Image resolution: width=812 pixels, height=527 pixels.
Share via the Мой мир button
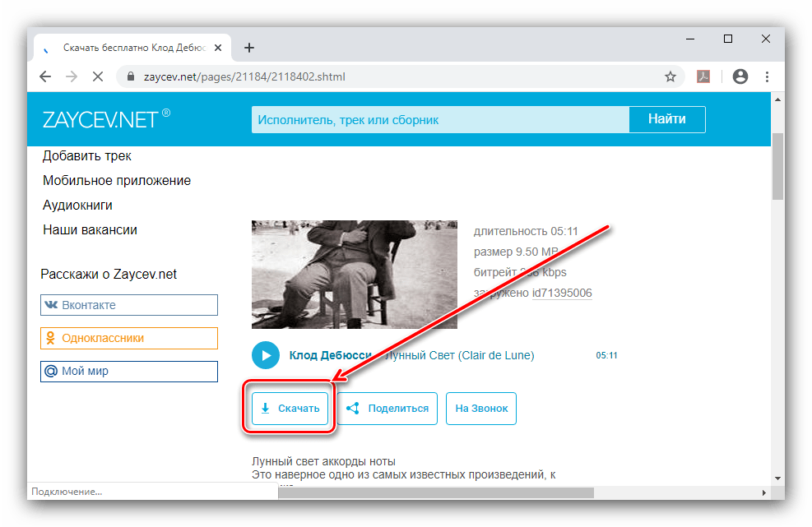tap(129, 371)
